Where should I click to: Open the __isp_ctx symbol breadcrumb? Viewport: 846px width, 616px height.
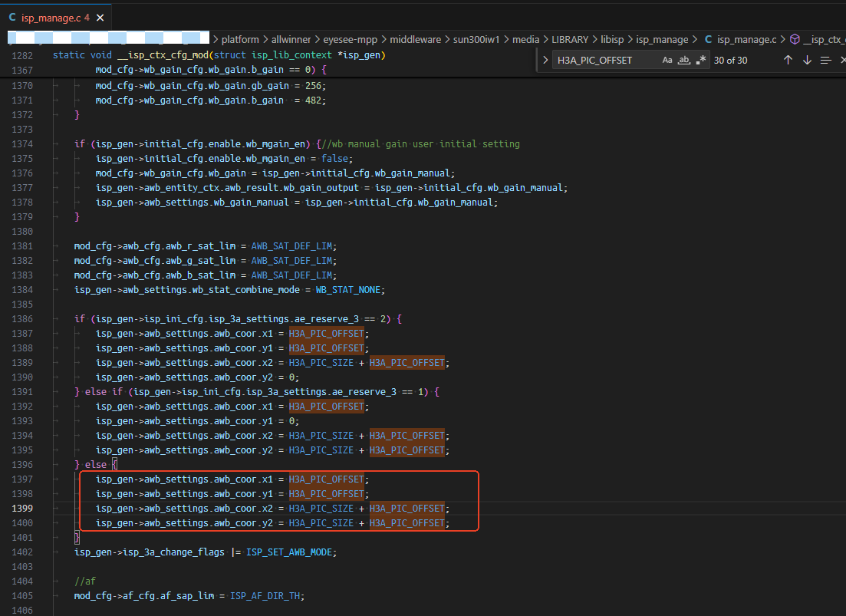click(x=824, y=39)
